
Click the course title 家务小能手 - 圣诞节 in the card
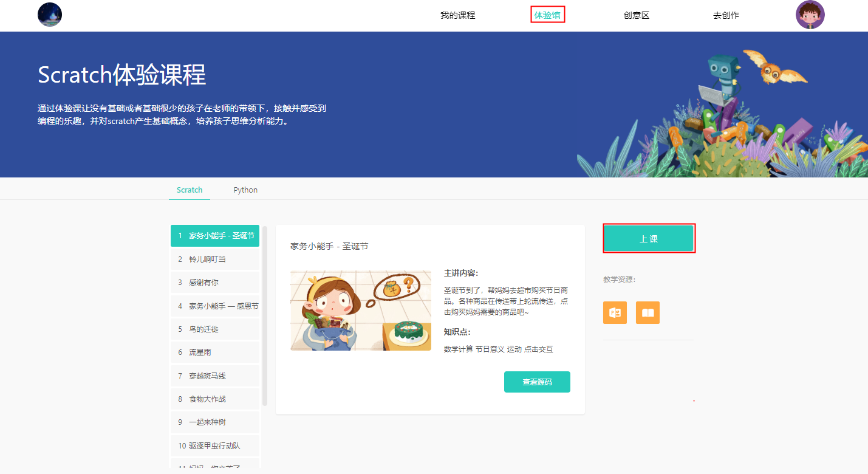pyautogui.click(x=329, y=246)
